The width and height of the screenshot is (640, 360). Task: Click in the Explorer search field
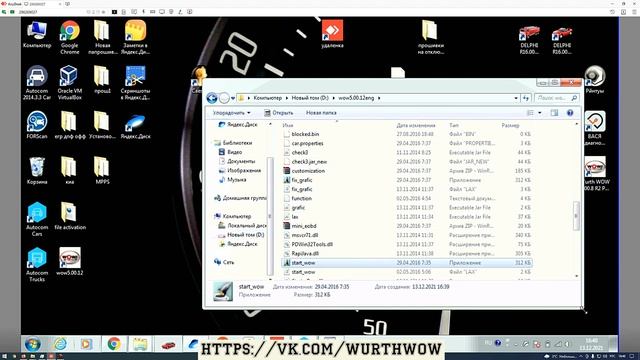pyautogui.click(x=557, y=98)
